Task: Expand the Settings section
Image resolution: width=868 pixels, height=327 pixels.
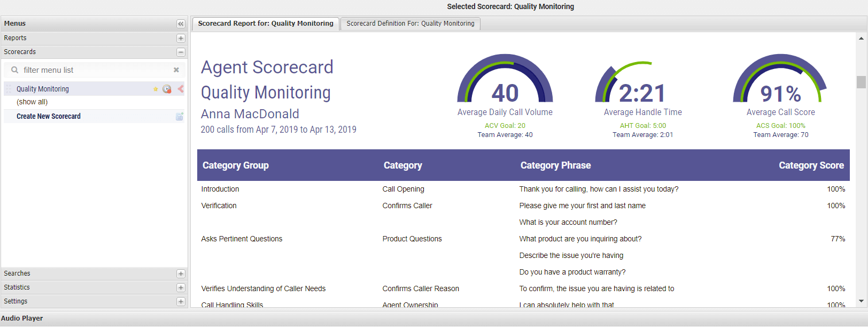Action: pyautogui.click(x=181, y=302)
